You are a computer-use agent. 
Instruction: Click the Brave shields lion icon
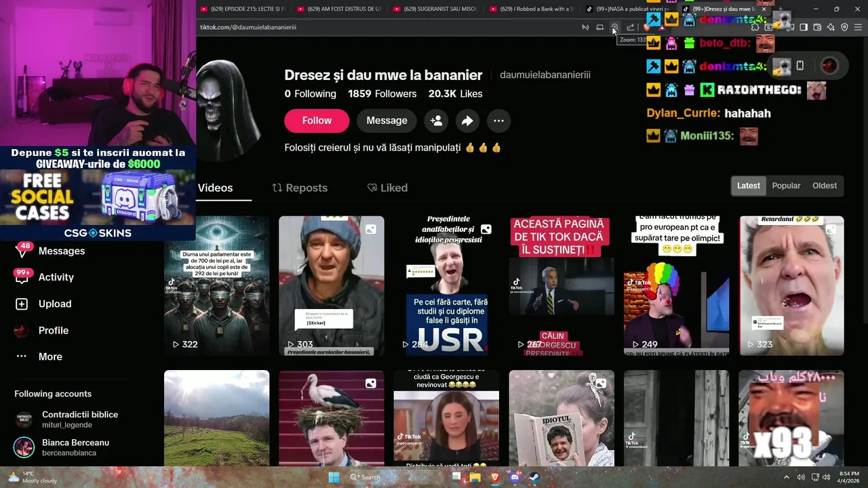pyautogui.click(x=647, y=27)
